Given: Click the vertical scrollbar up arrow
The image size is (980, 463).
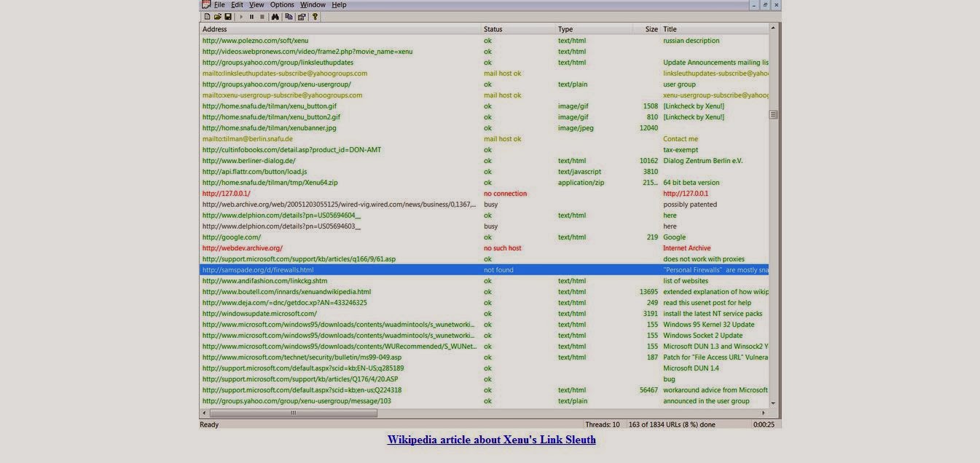Looking at the screenshot, I should pyautogui.click(x=773, y=28).
